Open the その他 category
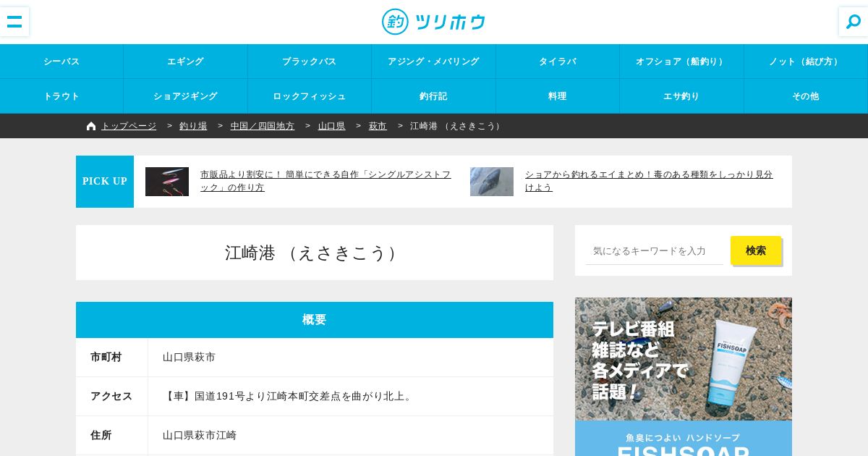Image resolution: width=868 pixels, height=456 pixels. point(806,96)
